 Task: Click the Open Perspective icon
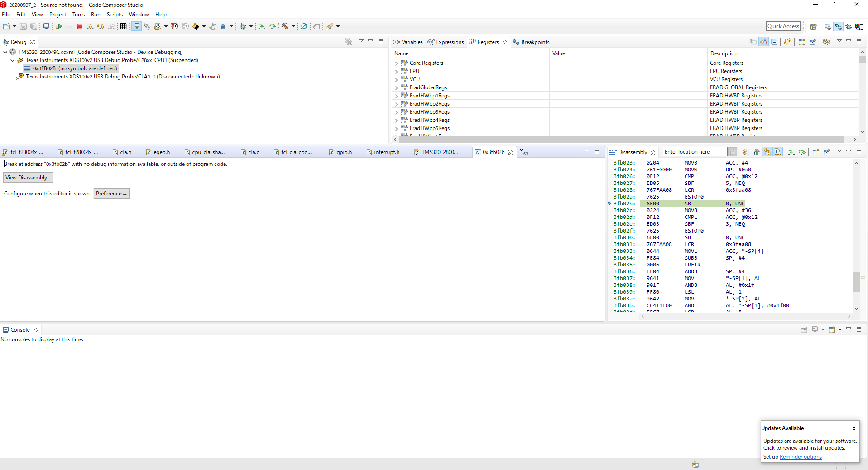pos(813,27)
